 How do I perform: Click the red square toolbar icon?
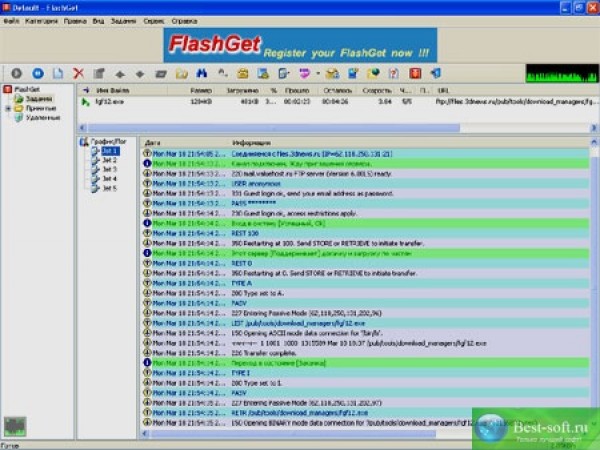(415, 73)
